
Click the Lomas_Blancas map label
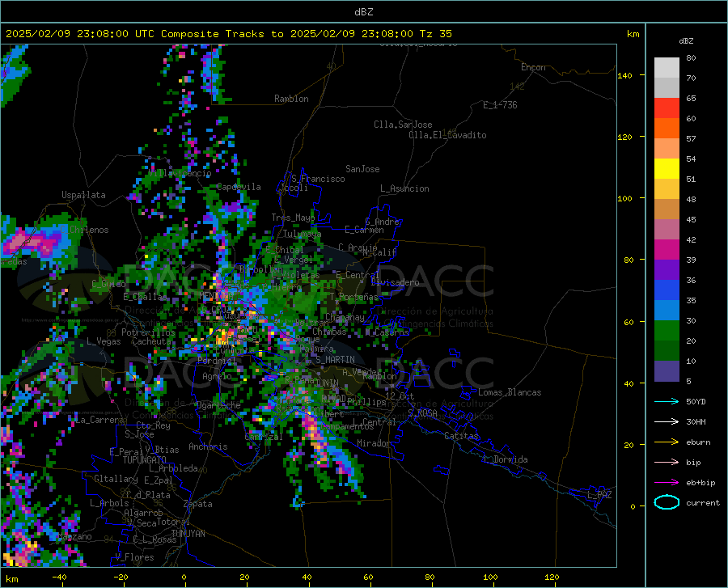(510, 392)
